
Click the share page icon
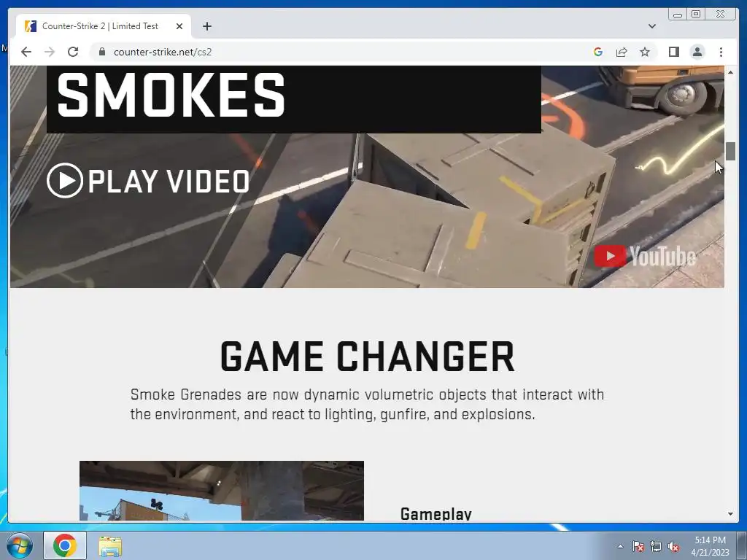coord(622,52)
